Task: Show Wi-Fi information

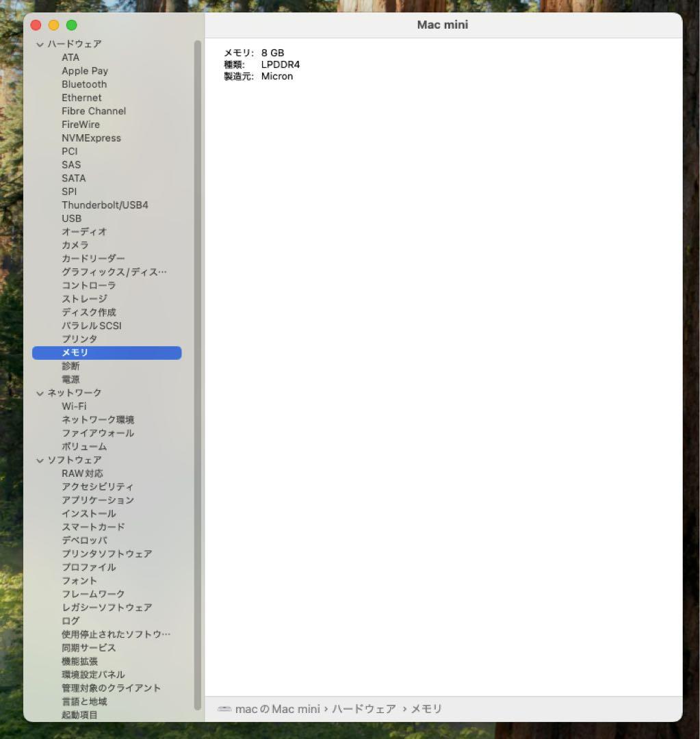Action: (74, 406)
